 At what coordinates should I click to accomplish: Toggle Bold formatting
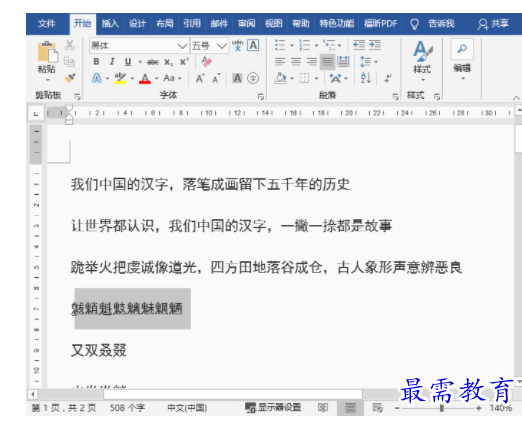[x=96, y=62]
